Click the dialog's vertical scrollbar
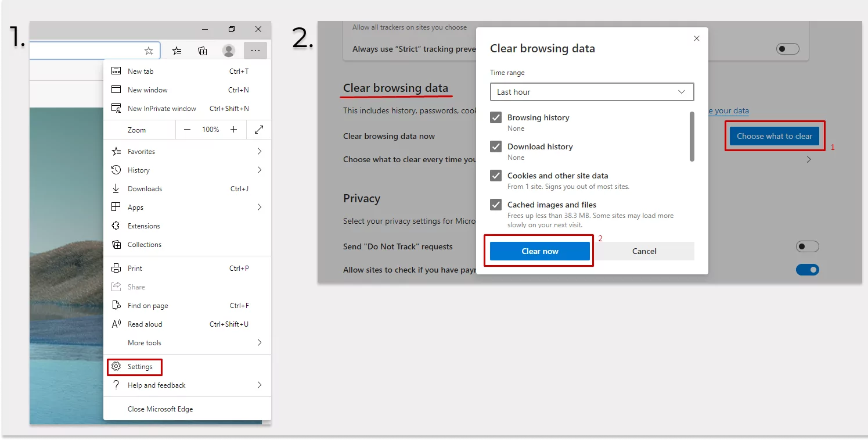Screen dimensions: 868x440 691,137
